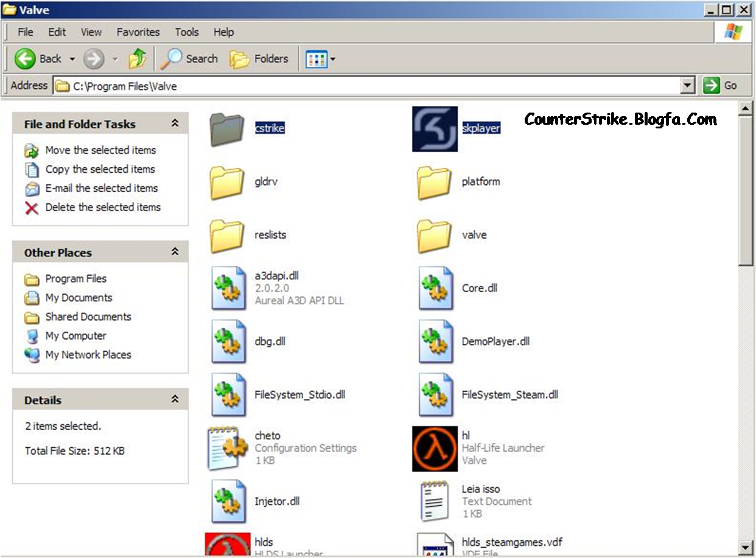The image size is (756, 558).
Task: Select the Leia isso text document icon
Action: click(x=435, y=501)
